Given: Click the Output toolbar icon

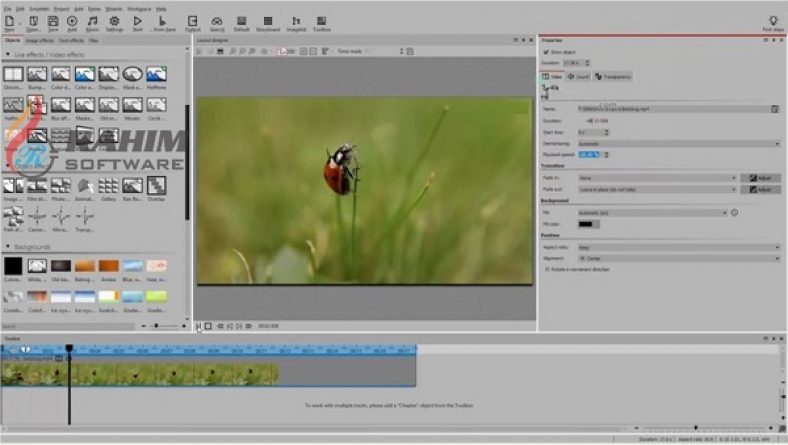Looking at the screenshot, I should [x=193, y=21].
